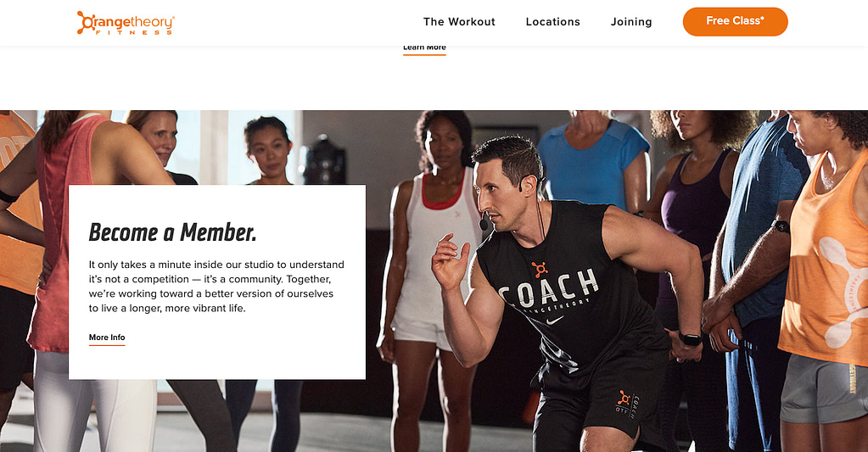Click the coach's headset microphone

[x=484, y=225]
